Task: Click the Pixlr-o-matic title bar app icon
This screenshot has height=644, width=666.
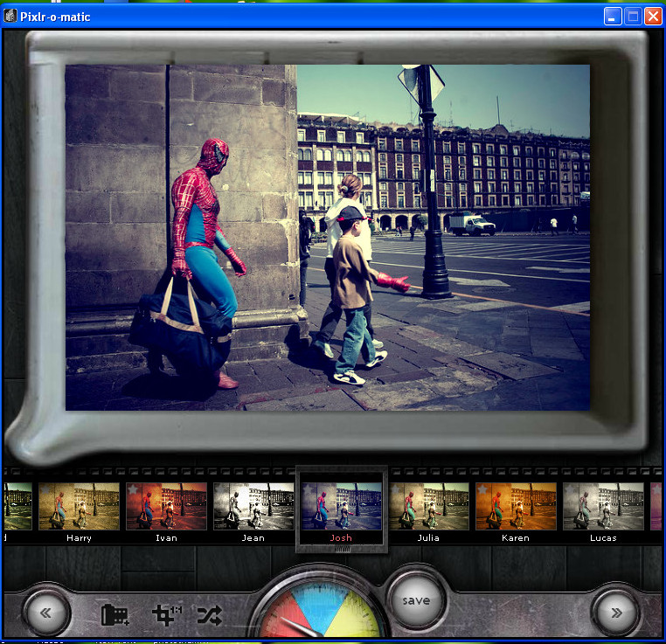Action: [x=10, y=16]
